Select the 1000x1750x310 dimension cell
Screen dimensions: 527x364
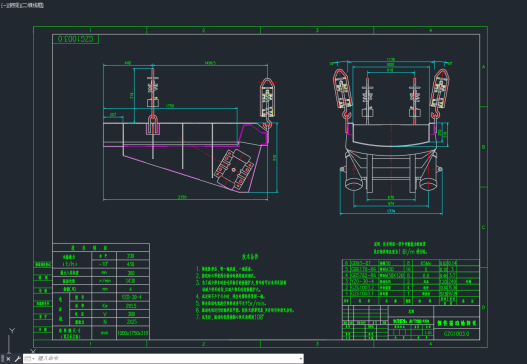[133, 333]
